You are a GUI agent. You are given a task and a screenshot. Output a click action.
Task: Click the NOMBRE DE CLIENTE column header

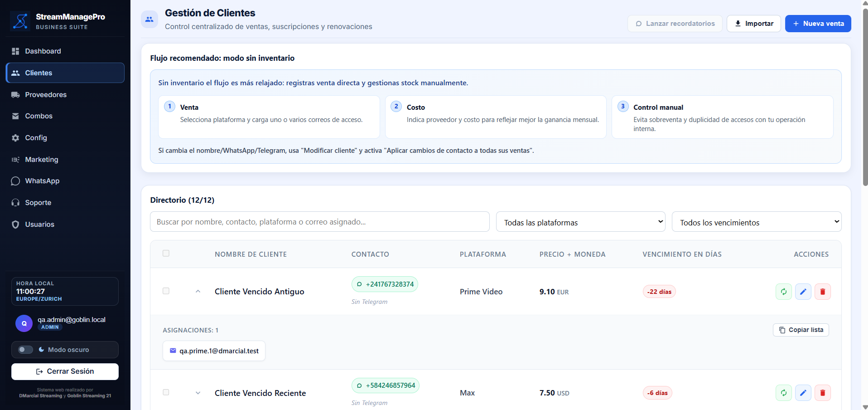click(251, 254)
